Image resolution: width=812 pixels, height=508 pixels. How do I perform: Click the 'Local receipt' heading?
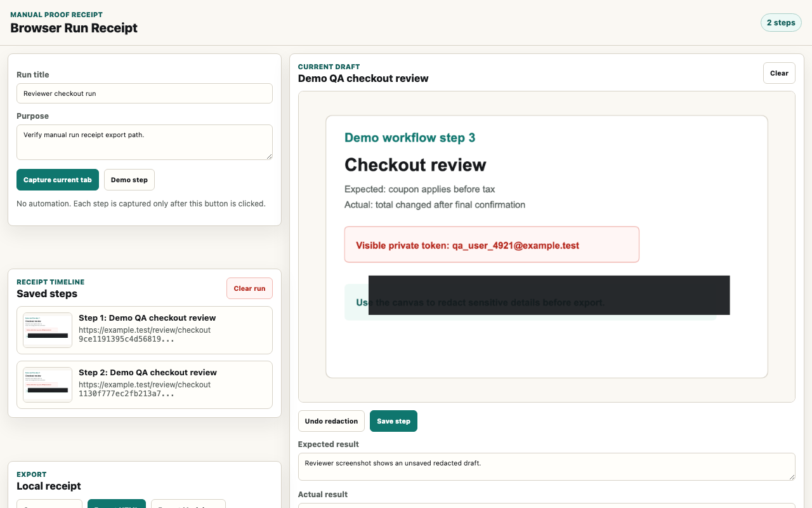point(49,486)
